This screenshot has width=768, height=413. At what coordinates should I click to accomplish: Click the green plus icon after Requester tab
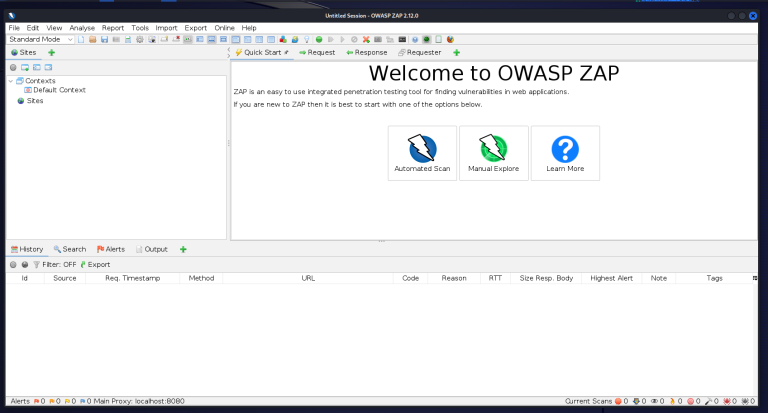456,52
